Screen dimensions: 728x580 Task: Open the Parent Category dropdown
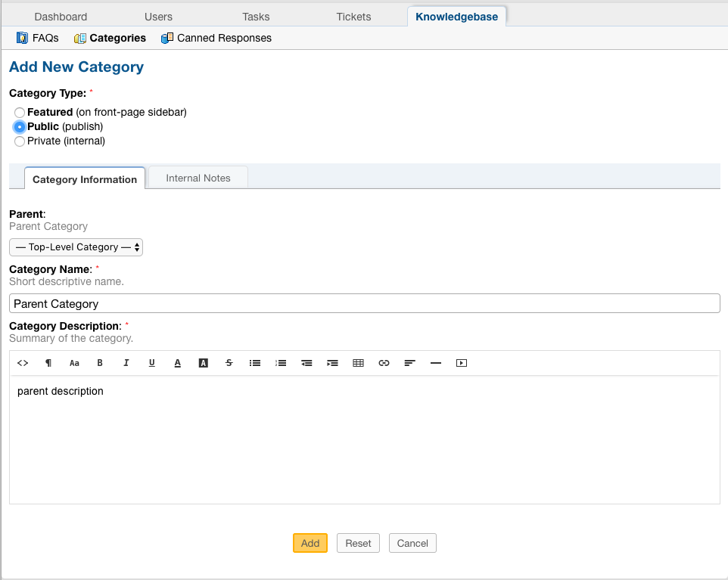76,247
